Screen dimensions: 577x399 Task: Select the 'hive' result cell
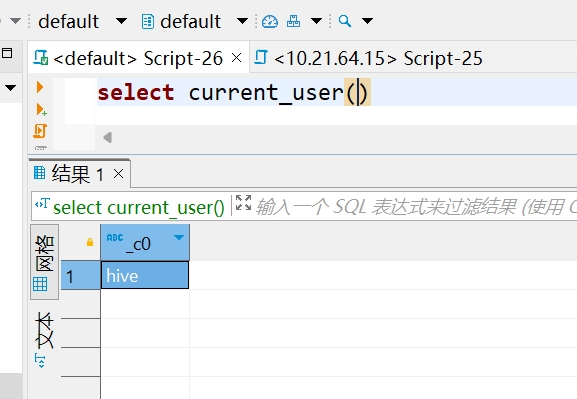[145, 275]
